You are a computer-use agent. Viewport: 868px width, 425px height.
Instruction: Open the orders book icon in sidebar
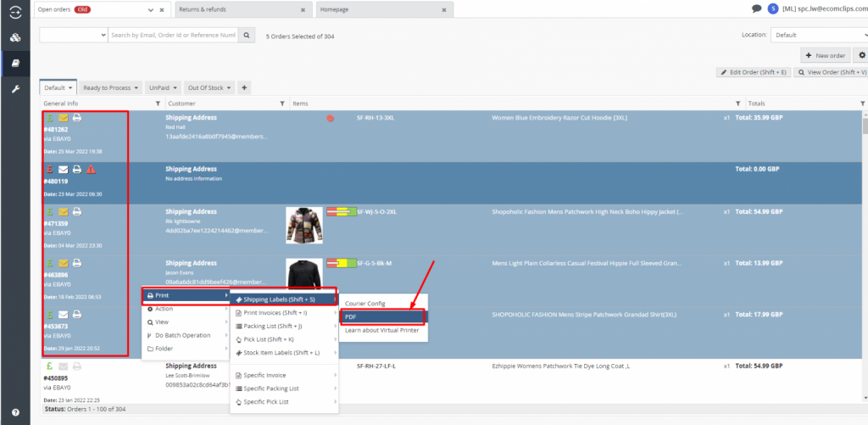click(x=15, y=63)
